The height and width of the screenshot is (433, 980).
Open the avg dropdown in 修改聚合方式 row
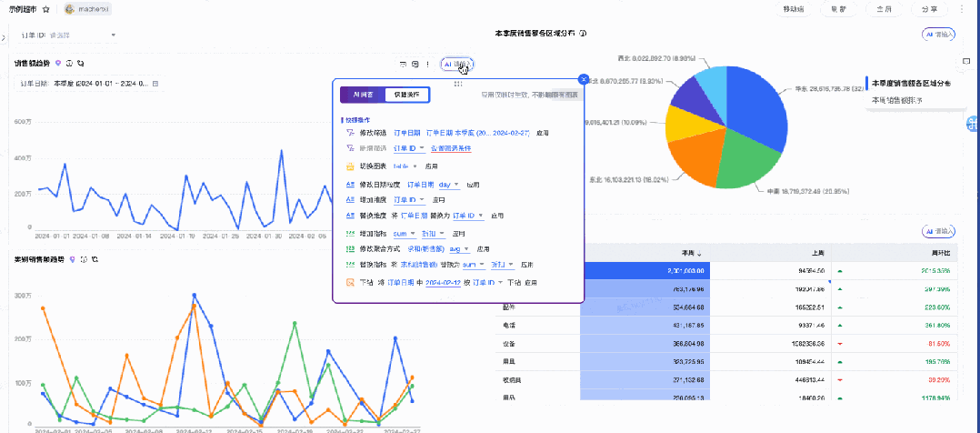[x=456, y=248]
